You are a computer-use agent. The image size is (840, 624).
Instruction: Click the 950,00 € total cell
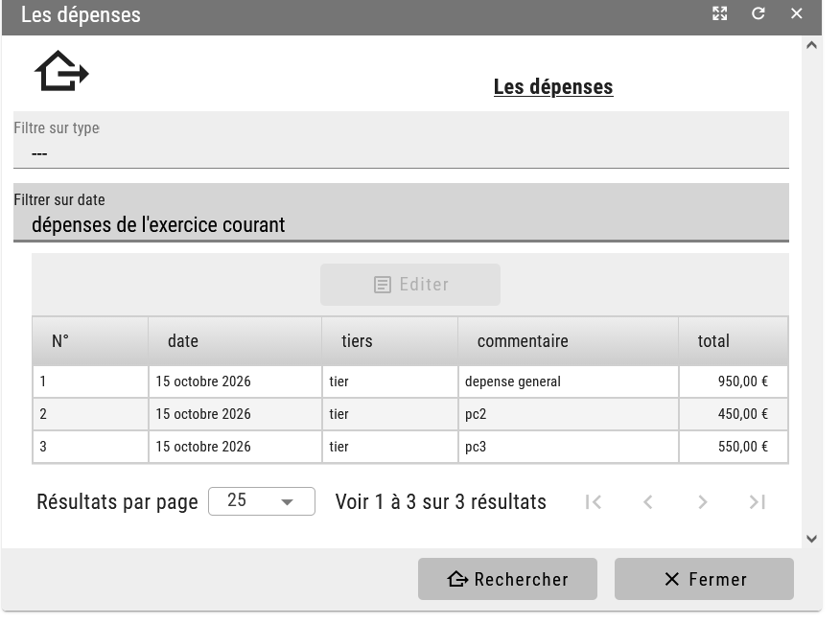pyautogui.click(x=734, y=381)
